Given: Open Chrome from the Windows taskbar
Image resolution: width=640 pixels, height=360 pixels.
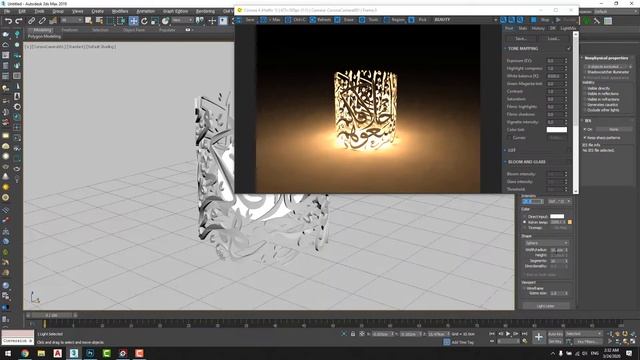Looking at the screenshot, I should tap(25, 353).
